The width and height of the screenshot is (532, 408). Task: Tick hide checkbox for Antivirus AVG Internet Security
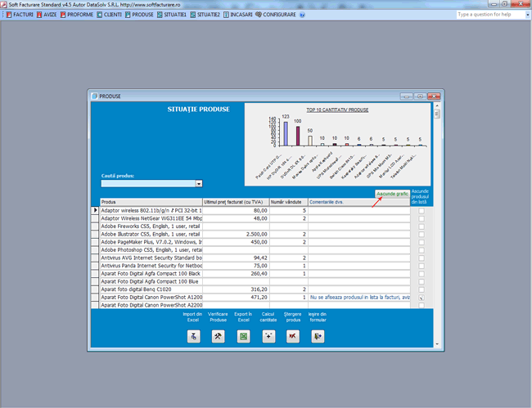pyautogui.click(x=422, y=258)
